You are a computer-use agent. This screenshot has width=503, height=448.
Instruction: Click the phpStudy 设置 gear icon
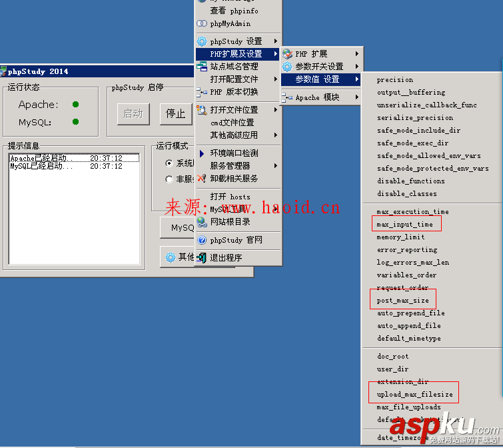[x=202, y=41]
